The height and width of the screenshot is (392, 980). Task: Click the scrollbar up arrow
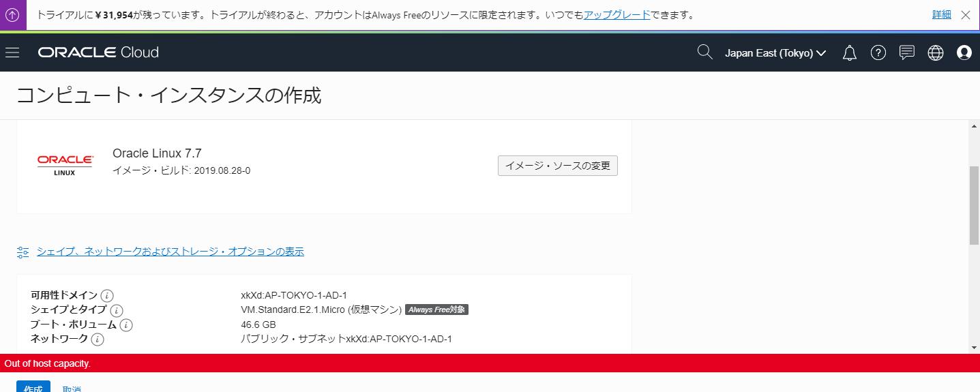click(x=975, y=125)
